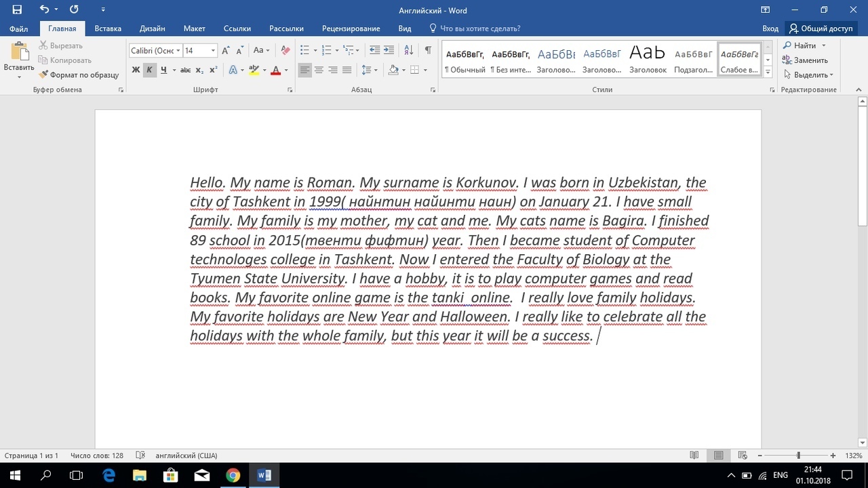Click the Общий доступ share button
The height and width of the screenshot is (488, 868).
[x=821, y=28]
